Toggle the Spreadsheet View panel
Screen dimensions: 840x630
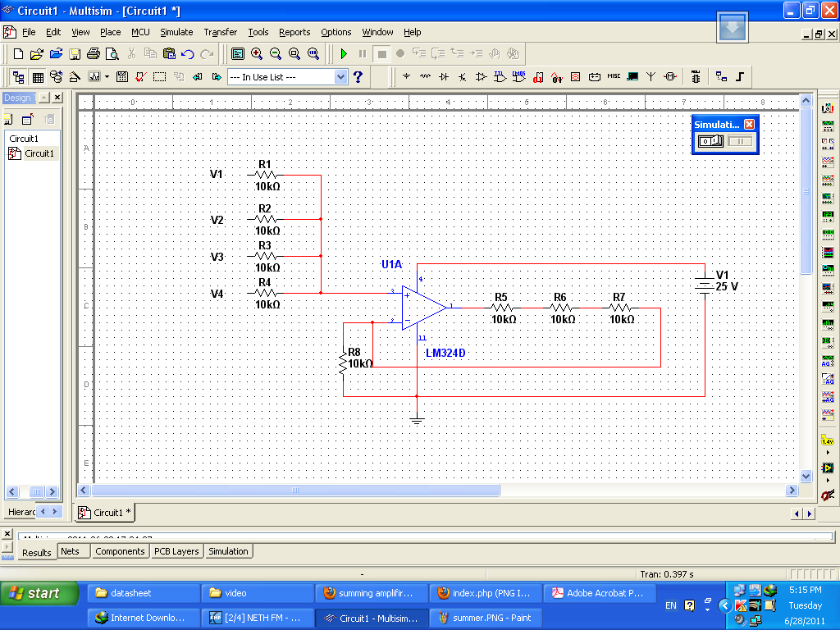[x=38, y=76]
